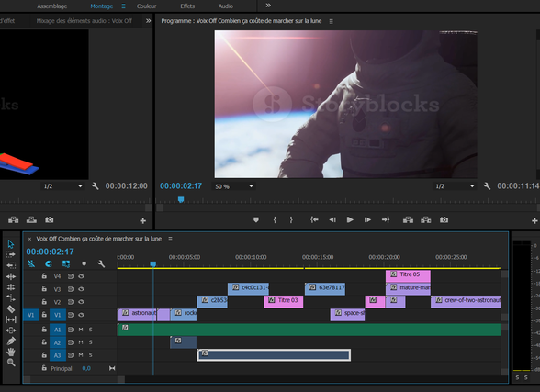
Task: Click Overwrite button in Source monitor
Action: 31,220
